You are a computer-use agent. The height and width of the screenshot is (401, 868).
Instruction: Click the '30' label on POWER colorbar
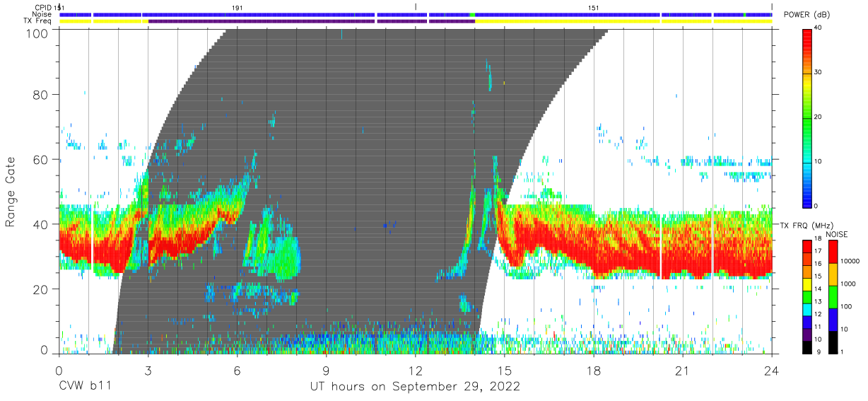coord(818,72)
